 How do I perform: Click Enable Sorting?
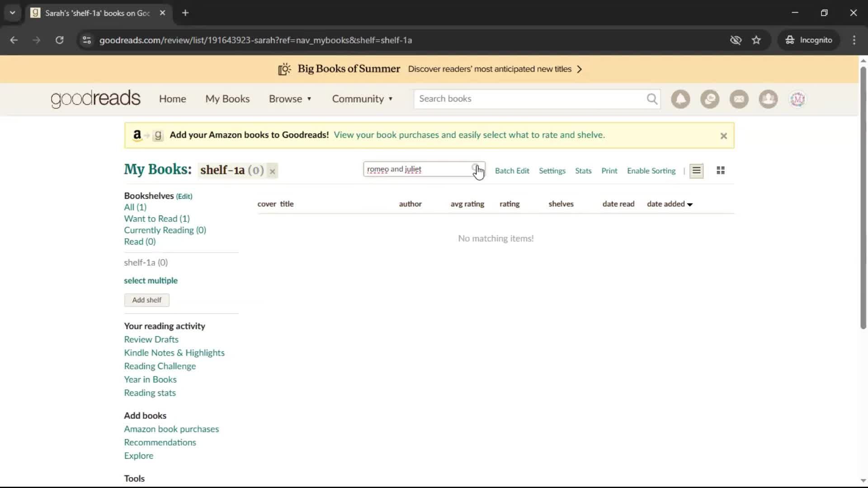pyautogui.click(x=651, y=171)
